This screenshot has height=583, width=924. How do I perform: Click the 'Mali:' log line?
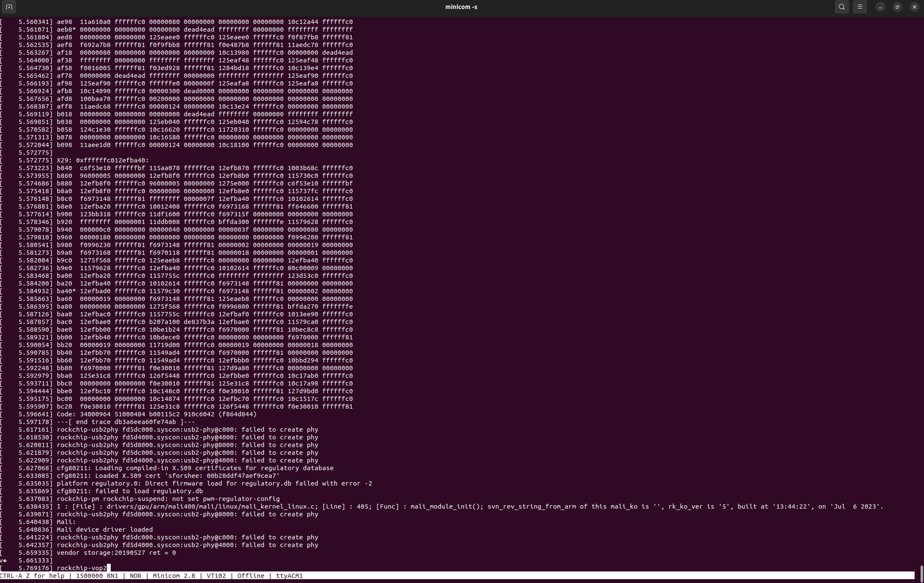coord(66,522)
